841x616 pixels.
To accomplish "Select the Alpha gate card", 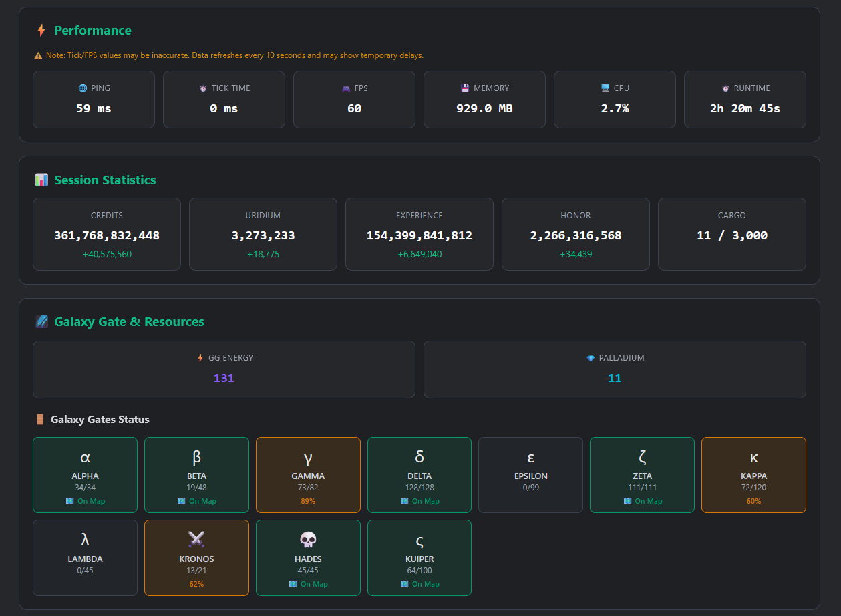I will 85,475.
